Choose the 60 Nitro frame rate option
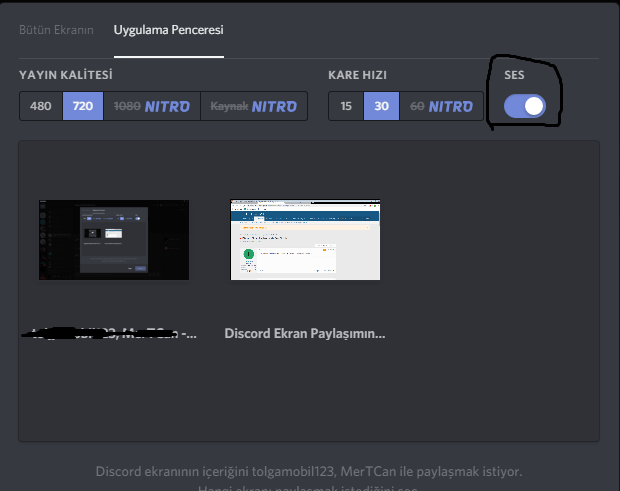This screenshot has height=491, width=620. pos(441,106)
